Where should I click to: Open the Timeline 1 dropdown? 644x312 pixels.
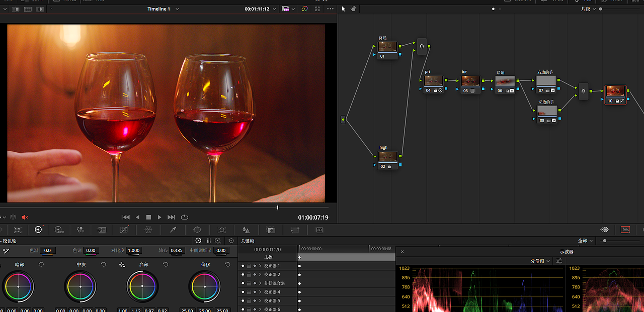[177, 9]
